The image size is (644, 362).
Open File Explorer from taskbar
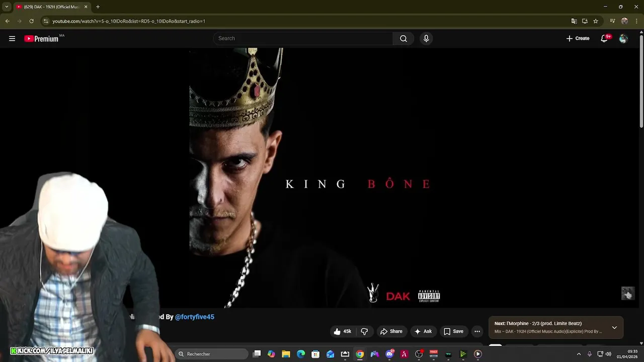coord(286,354)
